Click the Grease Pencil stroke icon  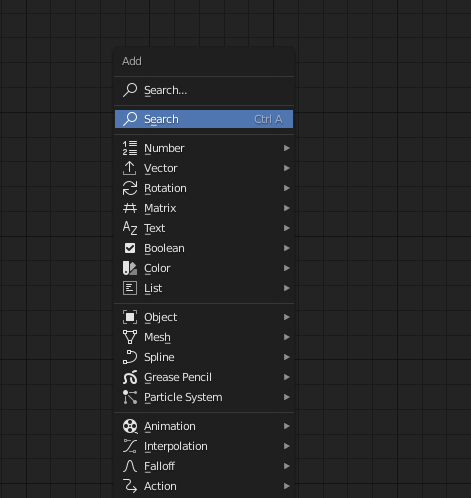(130, 377)
